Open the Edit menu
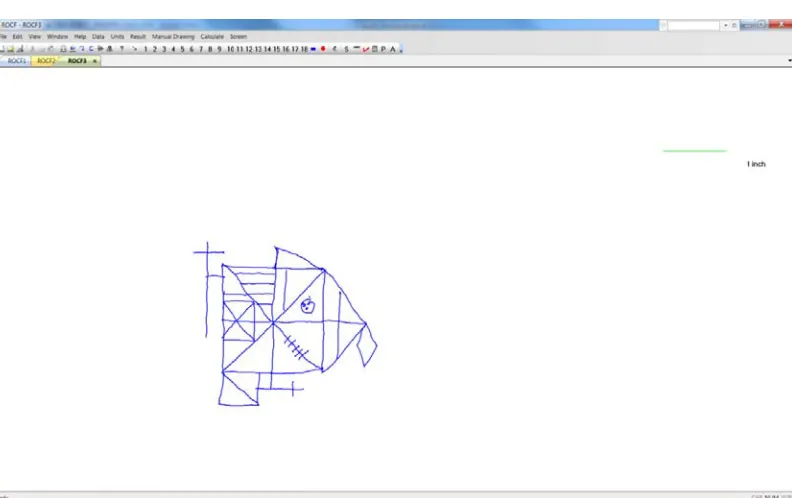The image size is (792, 498). point(17,37)
